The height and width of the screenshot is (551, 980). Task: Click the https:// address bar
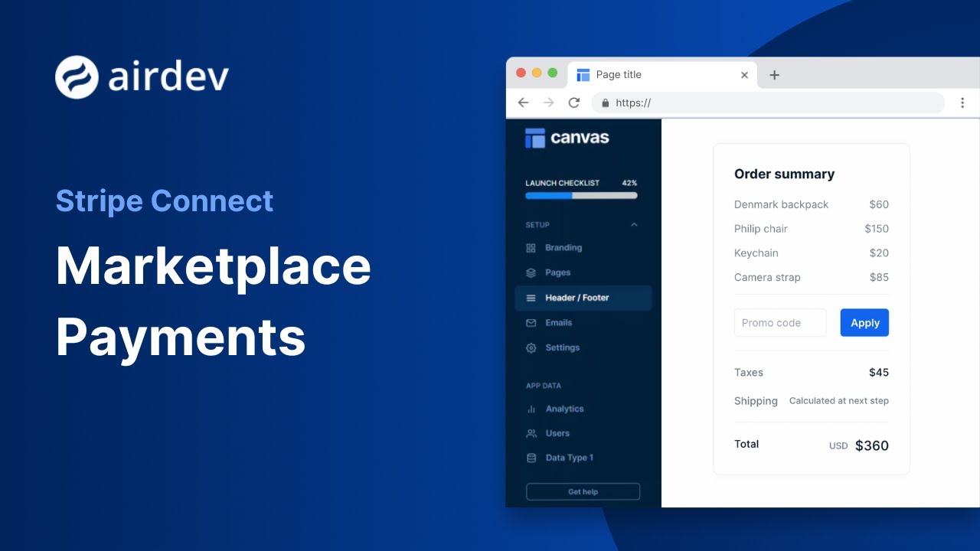click(768, 103)
